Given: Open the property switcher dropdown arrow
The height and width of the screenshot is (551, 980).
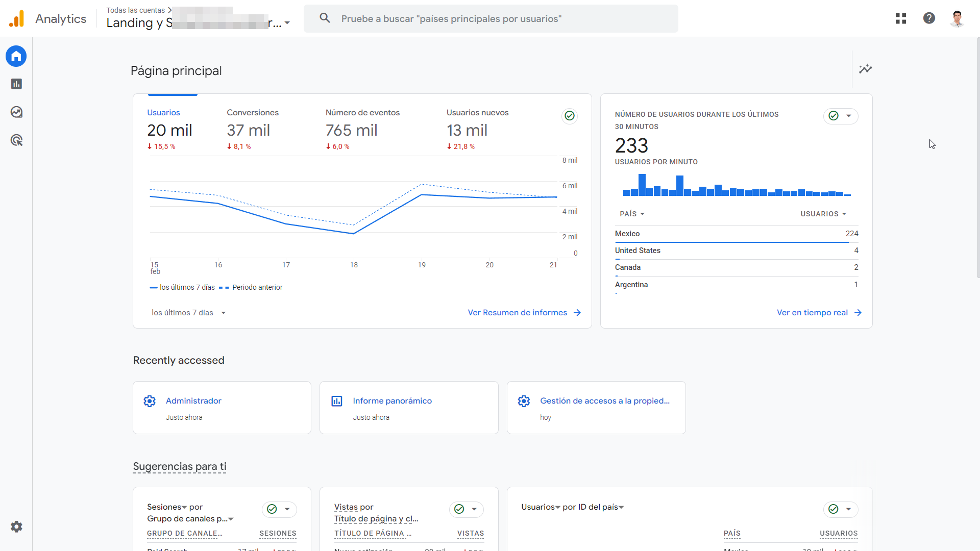Looking at the screenshot, I should (288, 23).
